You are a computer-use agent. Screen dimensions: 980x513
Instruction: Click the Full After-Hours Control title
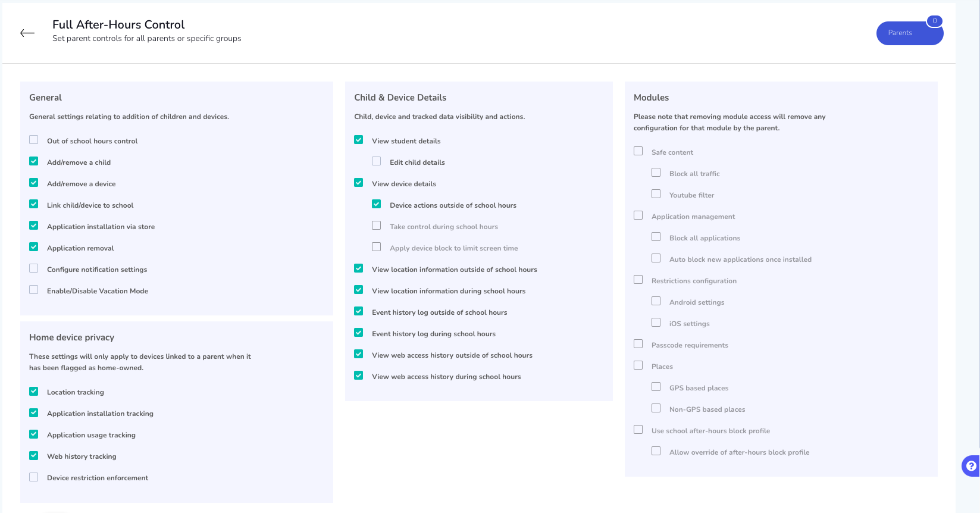pyautogui.click(x=118, y=25)
